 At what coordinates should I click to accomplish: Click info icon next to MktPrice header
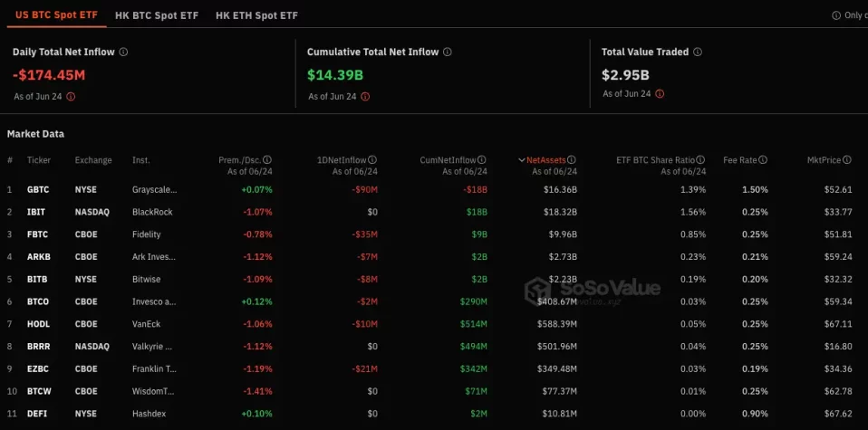(847, 160)
